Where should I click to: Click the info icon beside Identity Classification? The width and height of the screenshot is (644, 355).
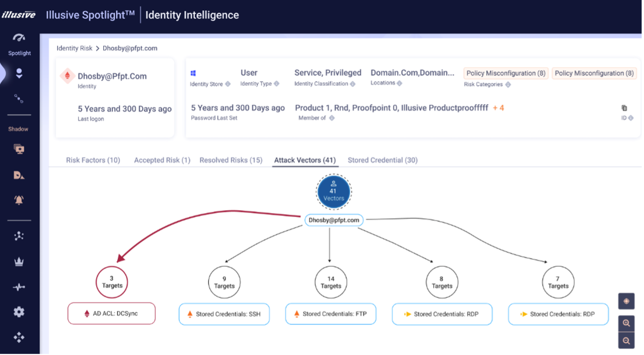(353, 84)
